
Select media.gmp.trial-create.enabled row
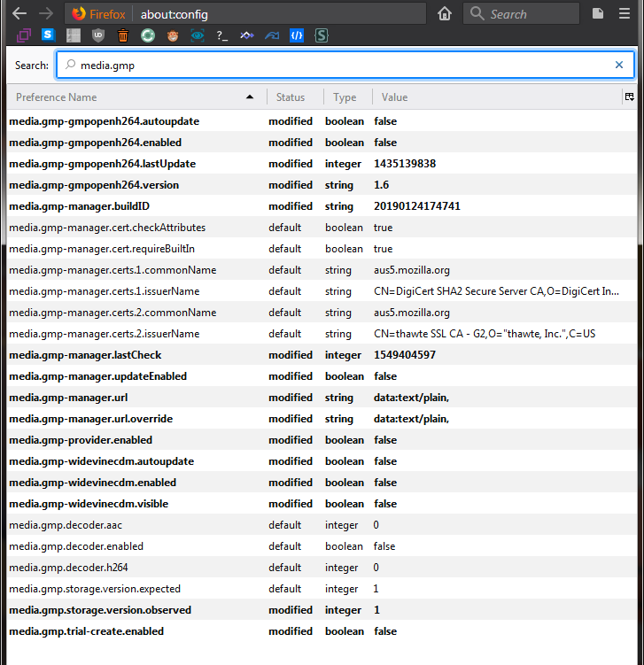322,631
